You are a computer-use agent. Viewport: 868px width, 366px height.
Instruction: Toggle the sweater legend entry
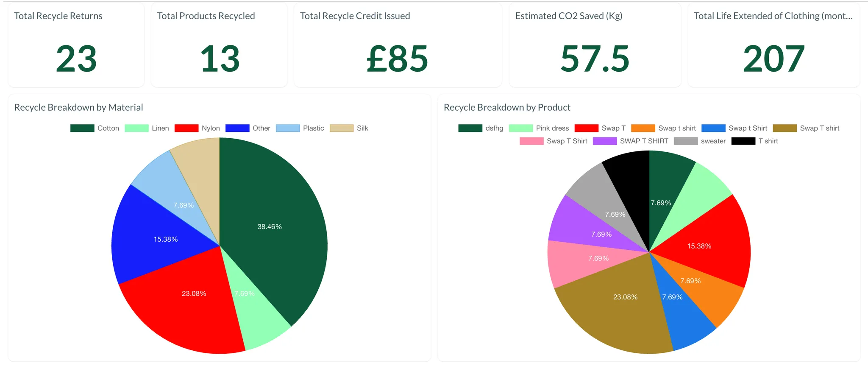(700, 141)
